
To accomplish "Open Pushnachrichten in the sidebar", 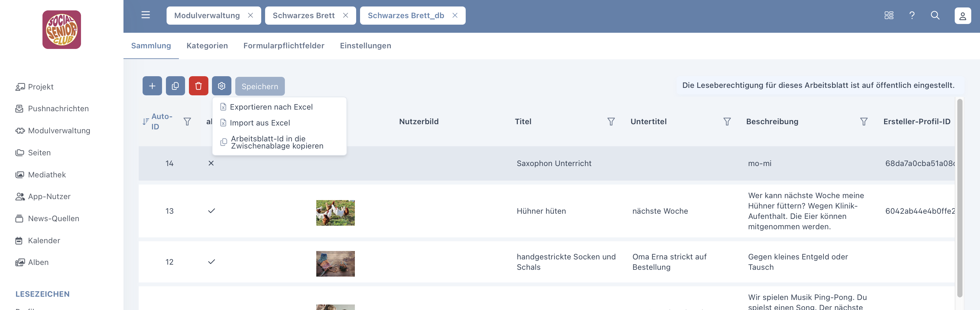I will pyautogui.click(x=58, y=109).
